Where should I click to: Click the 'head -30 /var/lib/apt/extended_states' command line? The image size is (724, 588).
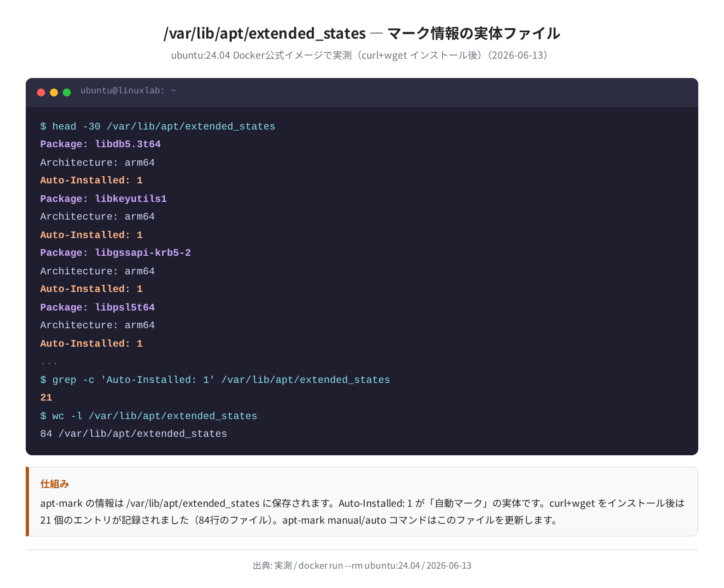pos(158,126)
